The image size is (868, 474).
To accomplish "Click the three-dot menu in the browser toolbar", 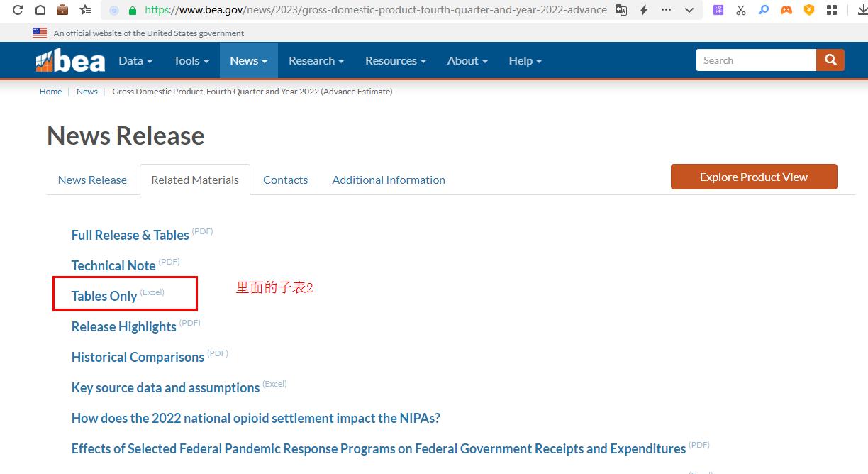I will point(665,10).
